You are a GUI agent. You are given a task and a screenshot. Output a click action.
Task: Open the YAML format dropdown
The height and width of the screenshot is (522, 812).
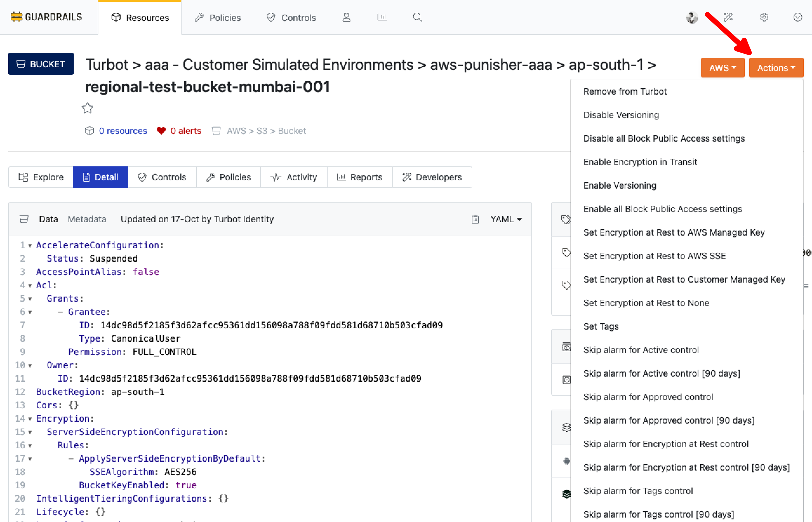click(506, 219)
